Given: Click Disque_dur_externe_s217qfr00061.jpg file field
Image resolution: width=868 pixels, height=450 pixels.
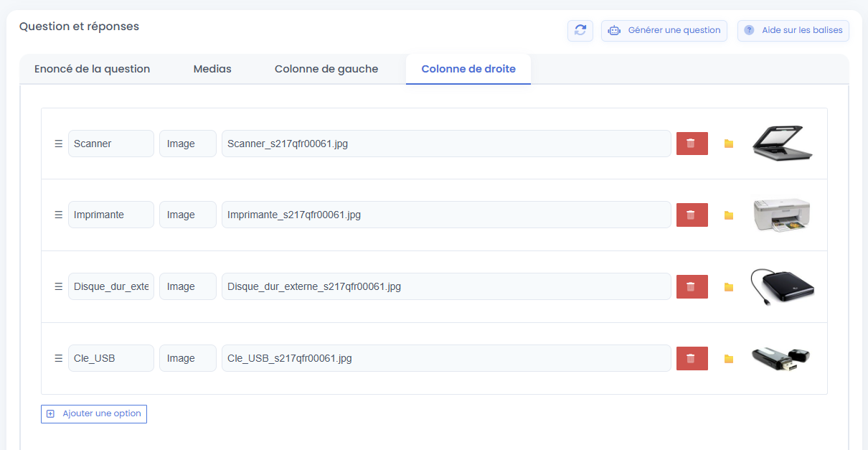Looking at the screenshot, I should click(x=446, y=286).
